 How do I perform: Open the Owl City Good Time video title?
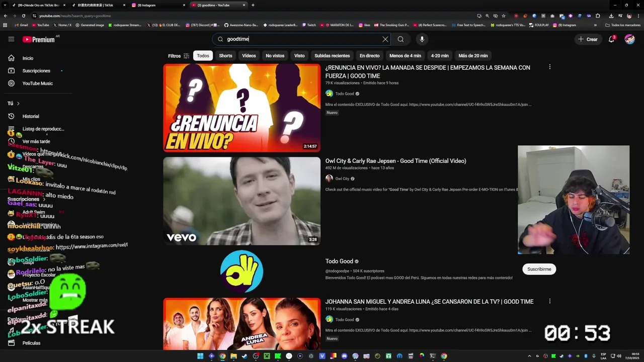click(395, 161)
